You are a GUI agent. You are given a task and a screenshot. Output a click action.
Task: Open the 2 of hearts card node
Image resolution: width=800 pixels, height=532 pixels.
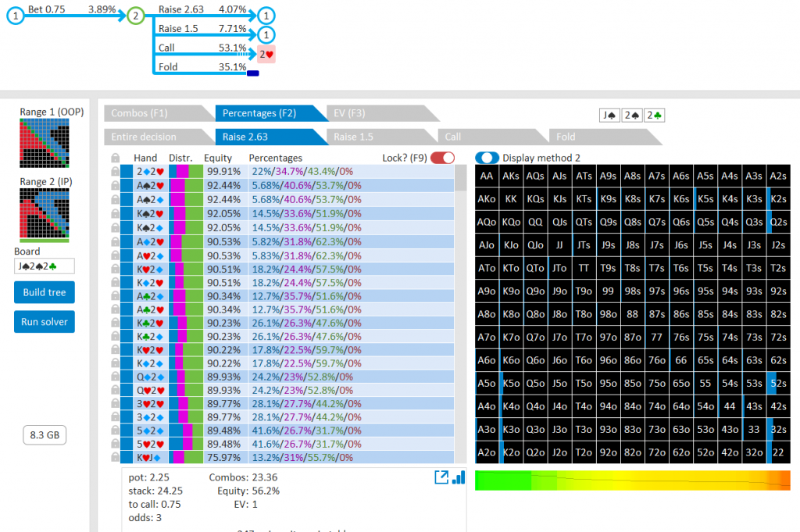tap(266, 54)
